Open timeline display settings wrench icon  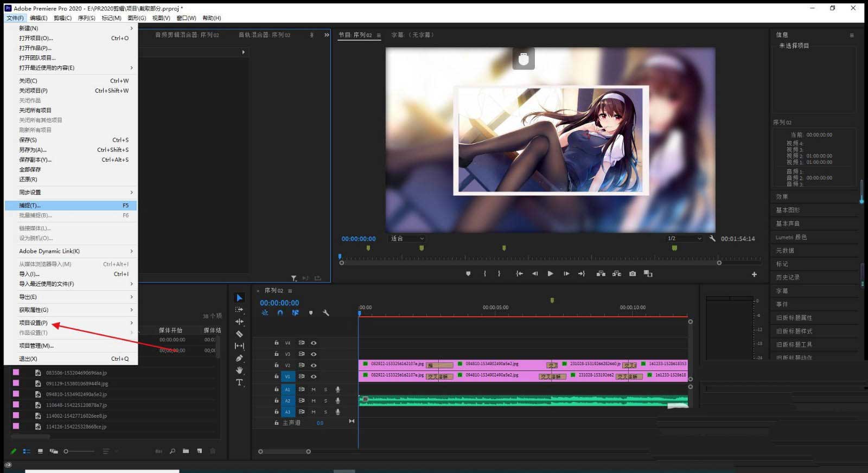click(326, 313)
